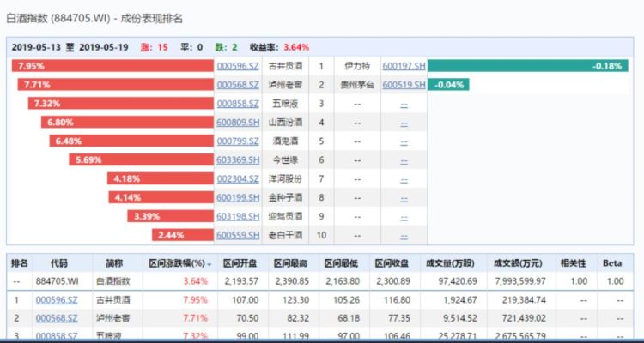The width and height of the screenshot is (644, 343).
Task: Open stock code link 000858.SZ in chart
Action: pos(238,104)
